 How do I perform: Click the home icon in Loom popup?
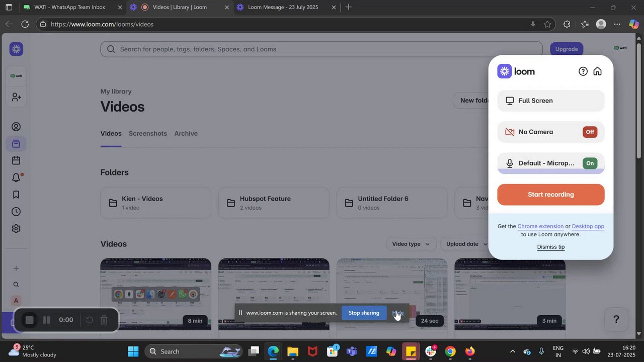click(597, 71)
